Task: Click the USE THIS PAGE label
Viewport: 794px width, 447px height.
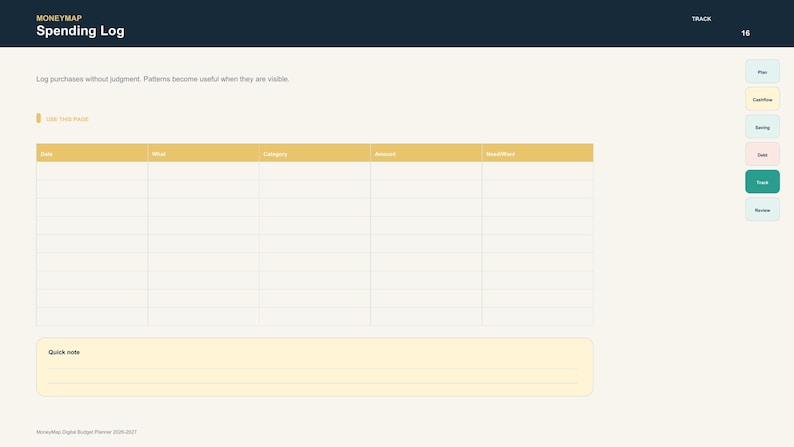Action: coord(67,119)
